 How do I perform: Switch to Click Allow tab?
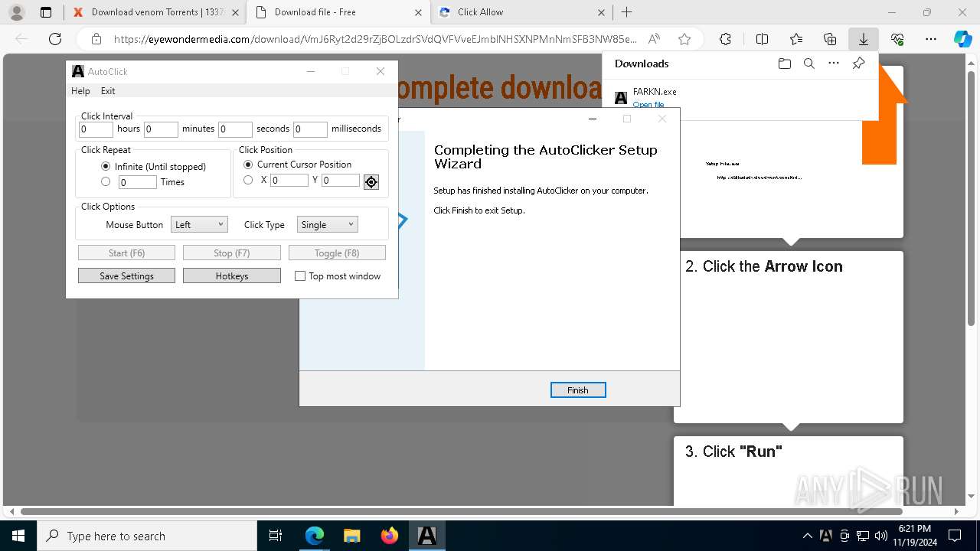click(521, 12)
